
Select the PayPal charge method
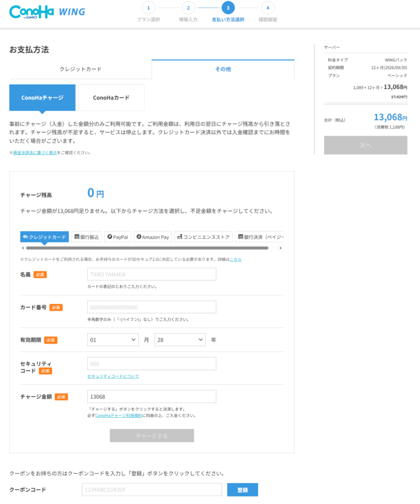coord(118,237)
